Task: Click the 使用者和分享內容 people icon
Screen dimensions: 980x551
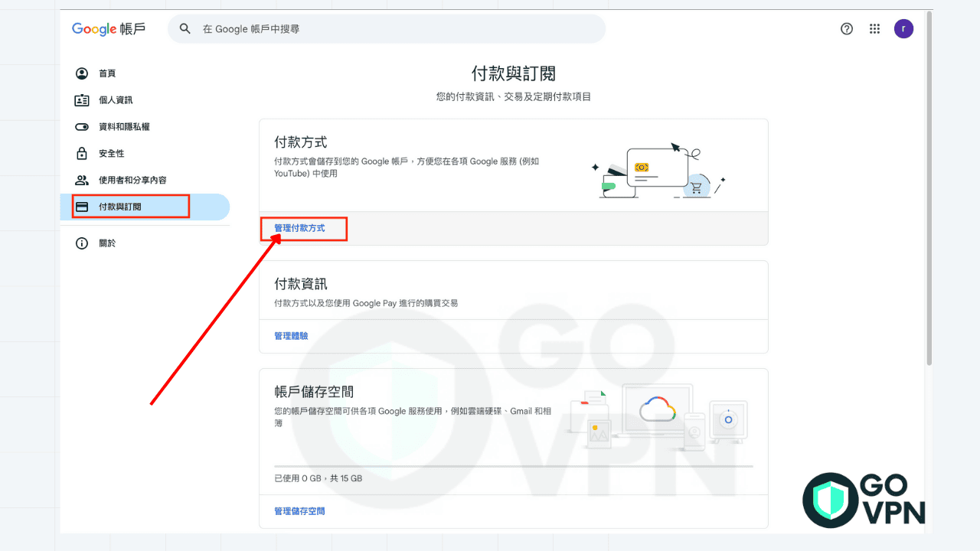Action: click(x=82, y=180)
